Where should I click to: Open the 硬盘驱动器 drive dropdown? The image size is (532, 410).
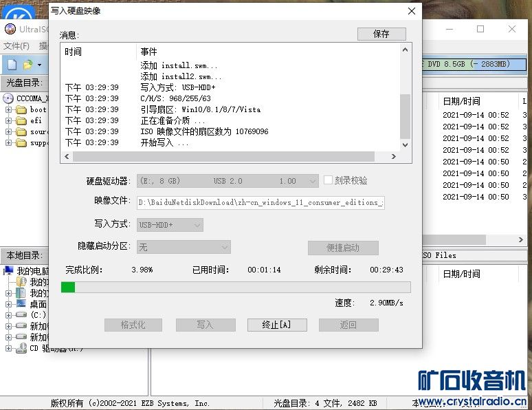pyautogui.click(x=228, y=181)
